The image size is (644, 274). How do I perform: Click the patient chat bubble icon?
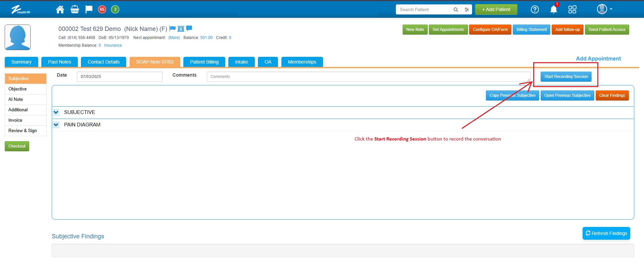(x=189, y=29)
